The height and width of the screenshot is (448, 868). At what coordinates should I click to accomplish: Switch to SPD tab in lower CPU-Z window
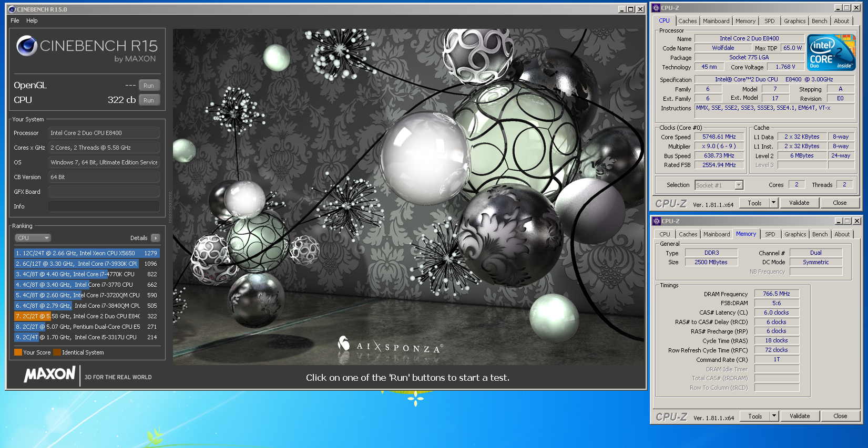[770, 234]
